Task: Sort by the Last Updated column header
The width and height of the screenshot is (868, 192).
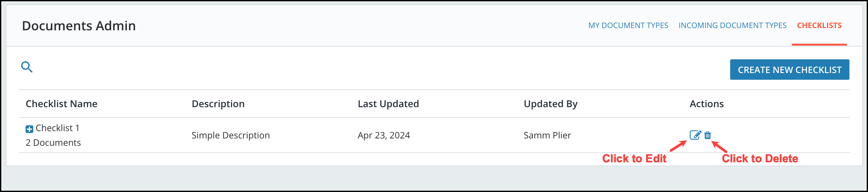Action: [388, 104]
